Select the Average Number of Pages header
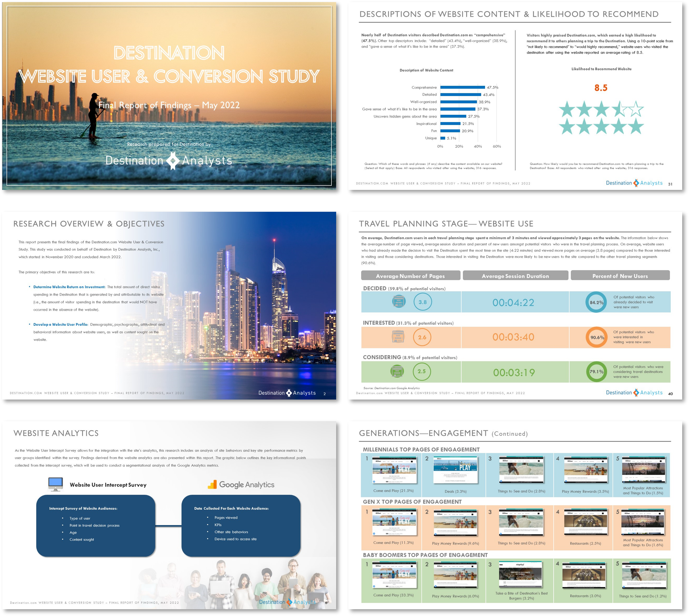The width and height of the screenshot is (689, 616). point(410,276)
